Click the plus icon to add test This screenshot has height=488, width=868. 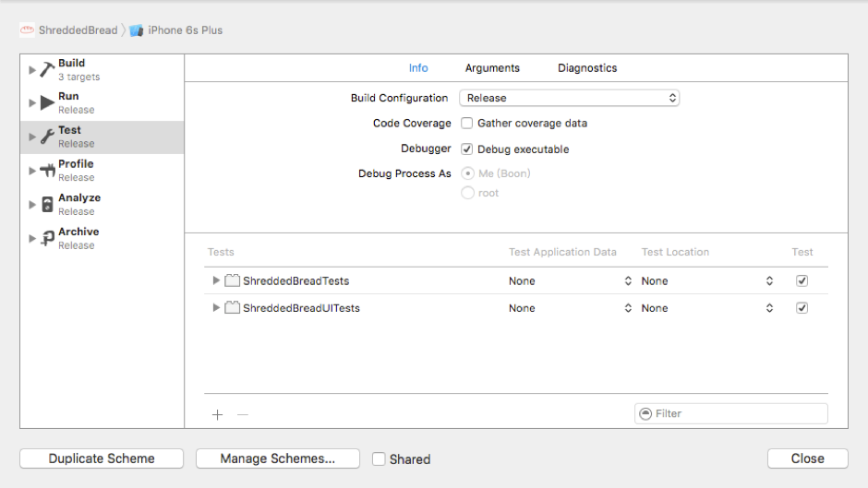coord(218,414)
